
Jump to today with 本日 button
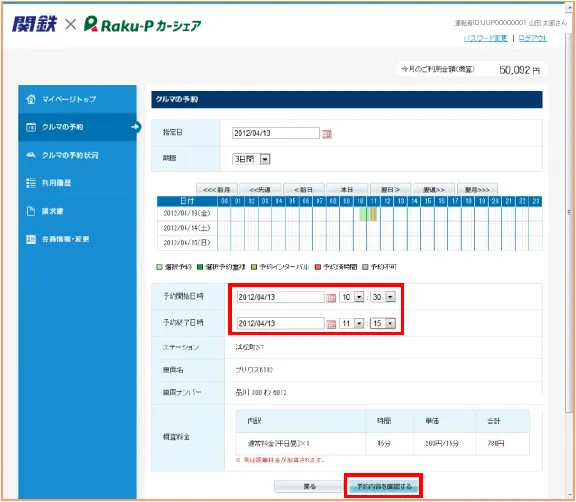pos(347,189)
